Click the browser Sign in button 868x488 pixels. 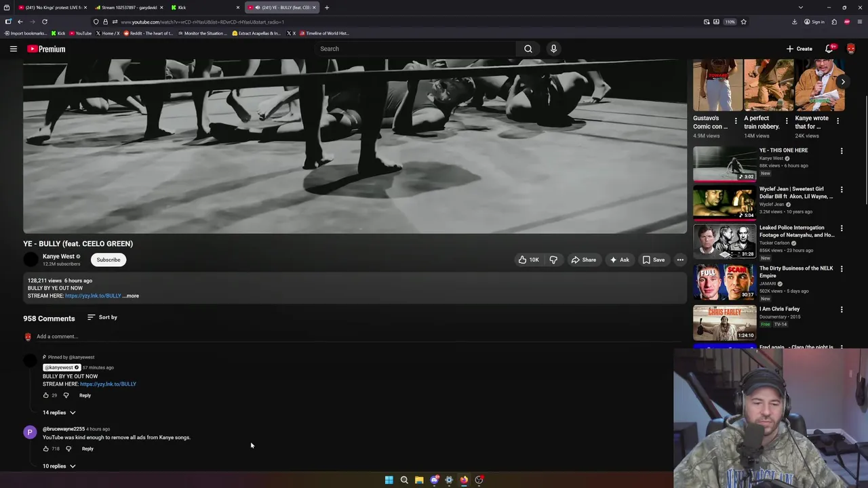814,22
